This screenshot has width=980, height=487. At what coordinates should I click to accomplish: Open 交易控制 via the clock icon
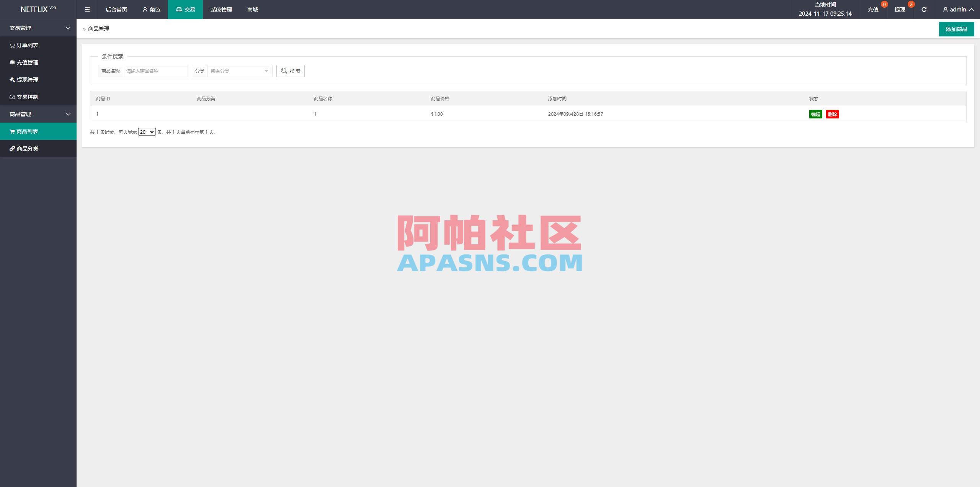coord(12,97)
